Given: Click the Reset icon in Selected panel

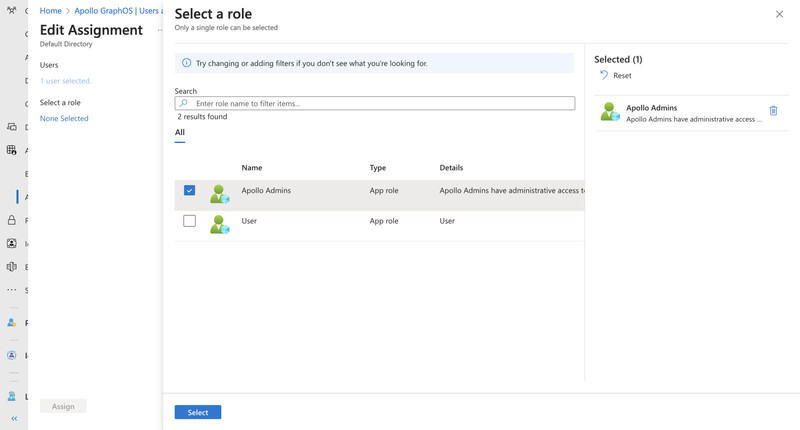Looking at the screenshot, I should tap(604, 75).
